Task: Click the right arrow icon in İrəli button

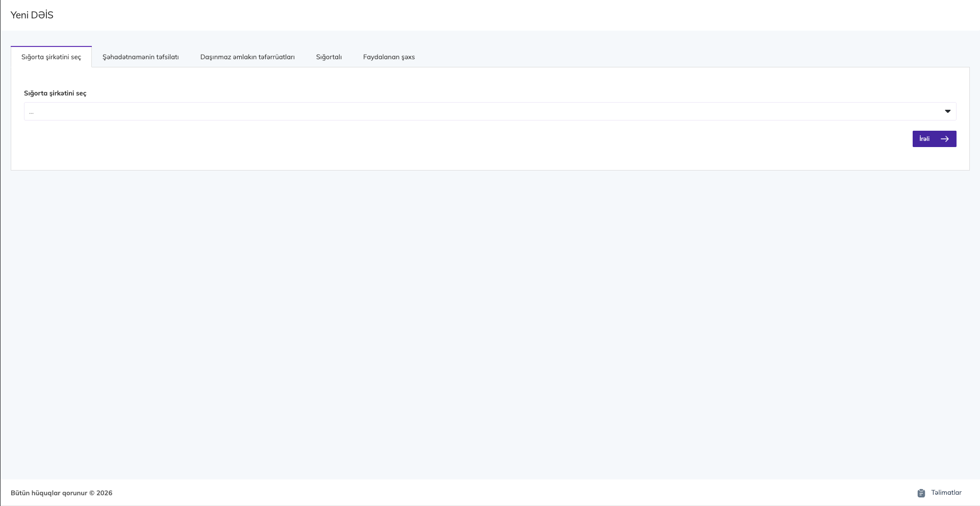Action: coord(945,139)
